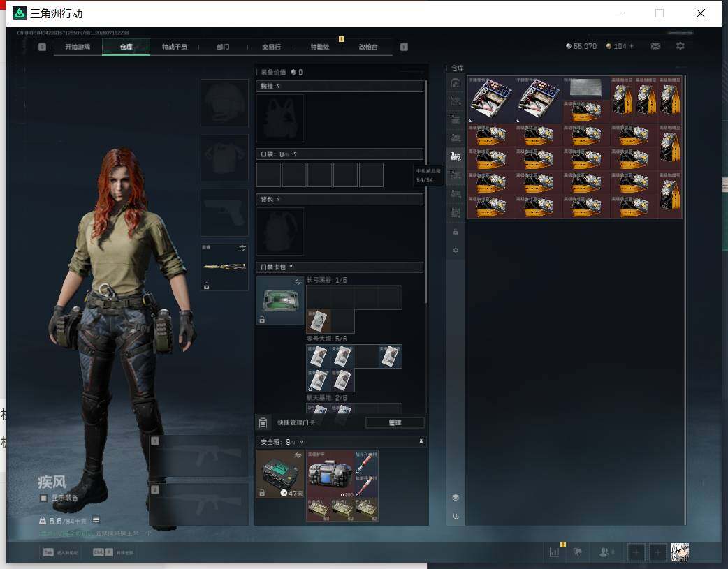Toggle the pin icon on 安全箱 header
Screen dimensions: 728x569
421,442
